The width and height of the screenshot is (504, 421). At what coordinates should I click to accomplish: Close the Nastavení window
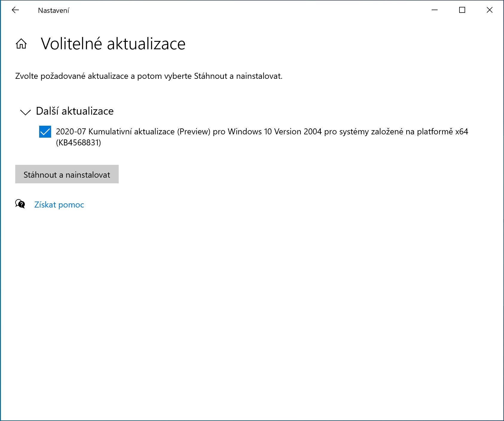coord(490,10)
